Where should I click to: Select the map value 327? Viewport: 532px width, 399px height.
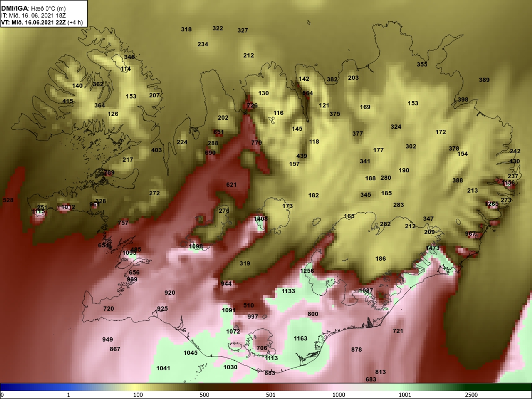coord(243,30)
